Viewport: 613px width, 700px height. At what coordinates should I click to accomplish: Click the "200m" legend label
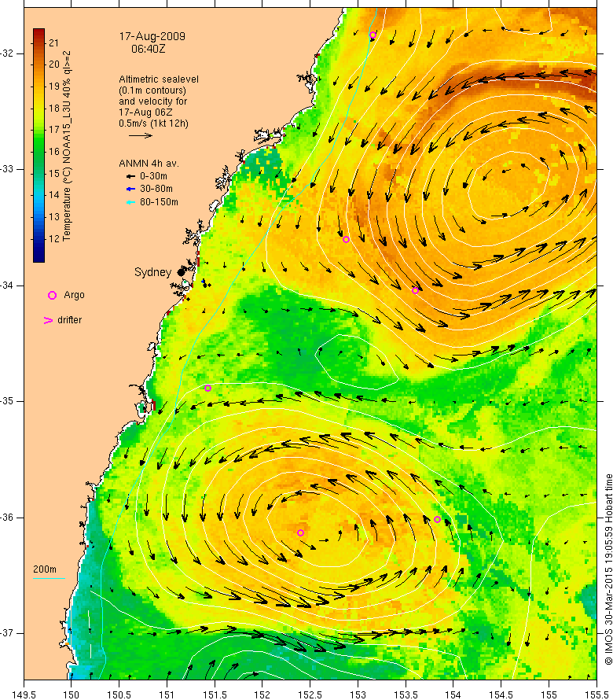pyautogui.click(x=45, y=569)
